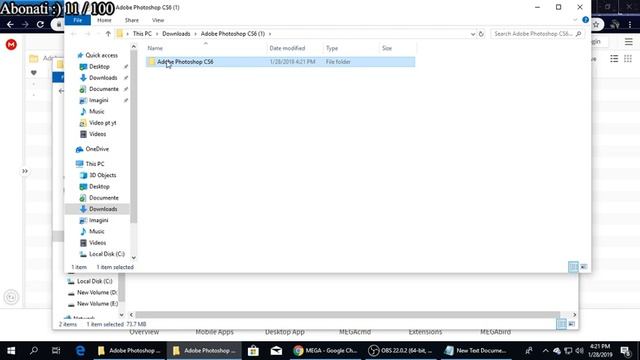Click the Explorer help question mark icon
Image resolution: width=640 pixels, height=360 pixels.
point(585,20)
